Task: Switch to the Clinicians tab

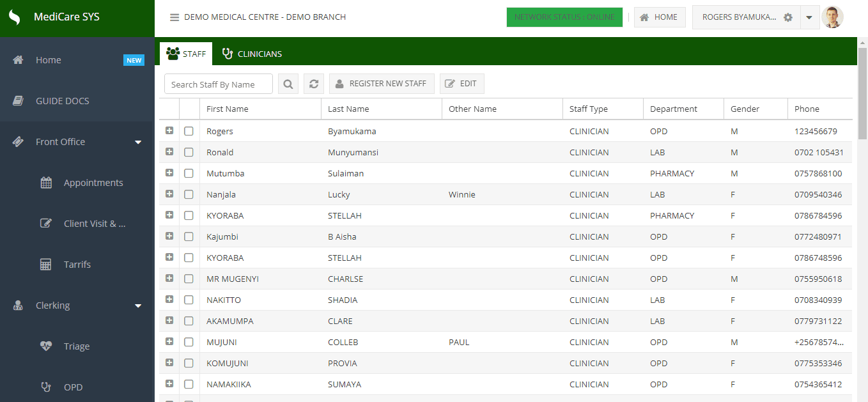Action: tap(252, 54)
